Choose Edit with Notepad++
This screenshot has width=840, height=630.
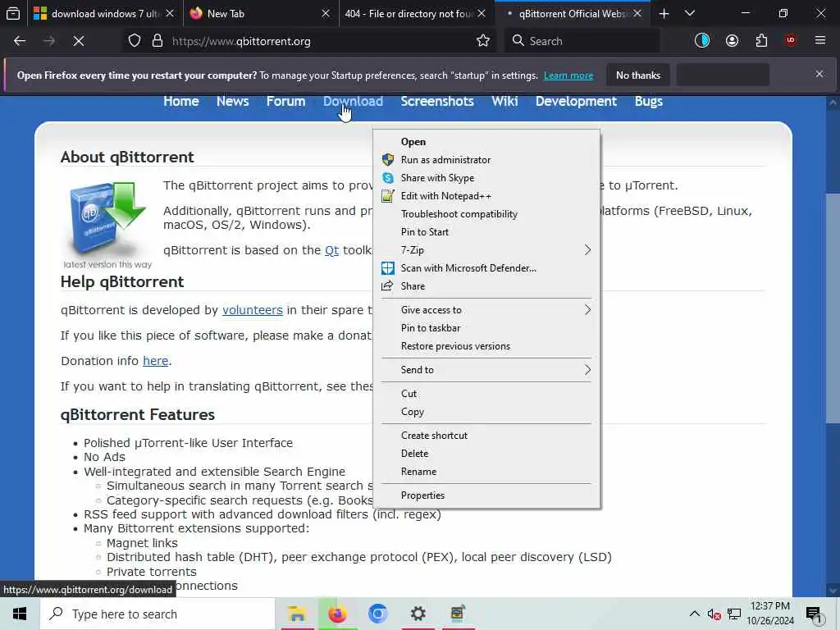point(486,196)
